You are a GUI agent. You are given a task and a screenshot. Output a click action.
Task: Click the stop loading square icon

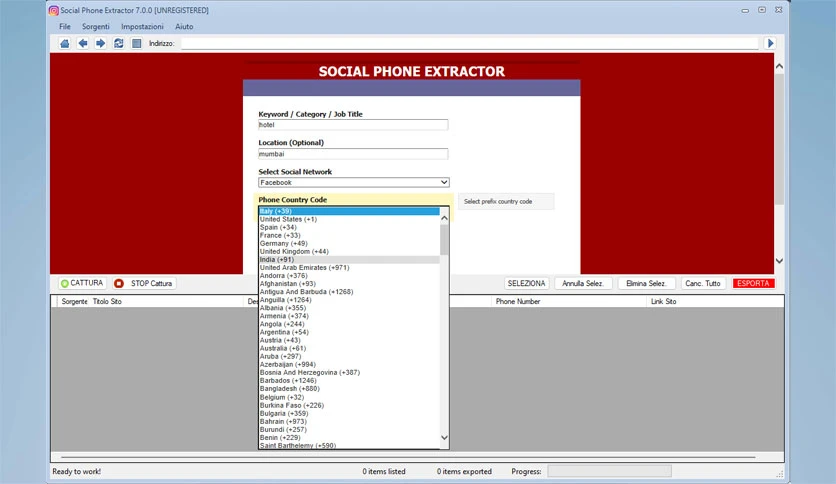coord(136,43)
